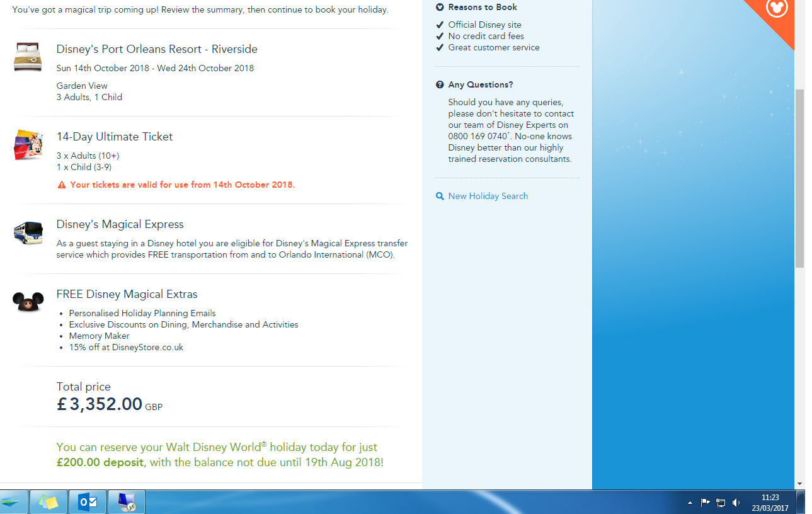Open the yellow notes app in the taskbar
This screenshot has width=812, height=514.
[49, 502]
